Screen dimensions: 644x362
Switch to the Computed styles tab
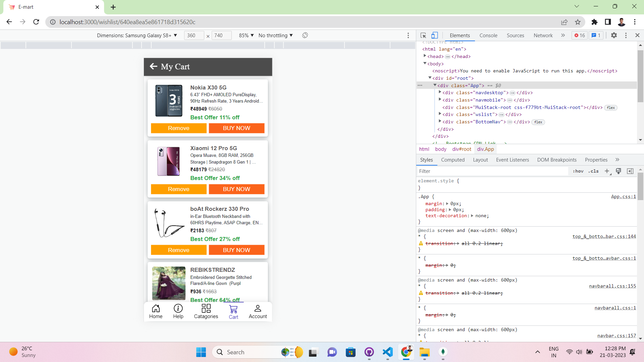point(453,160)
